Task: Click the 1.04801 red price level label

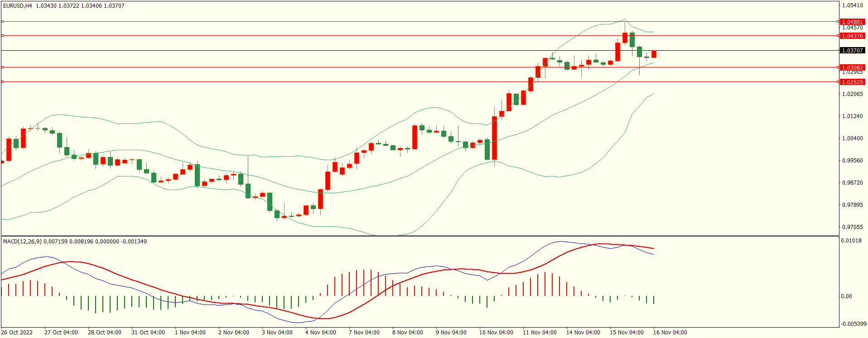Action: tap(852, 22)
